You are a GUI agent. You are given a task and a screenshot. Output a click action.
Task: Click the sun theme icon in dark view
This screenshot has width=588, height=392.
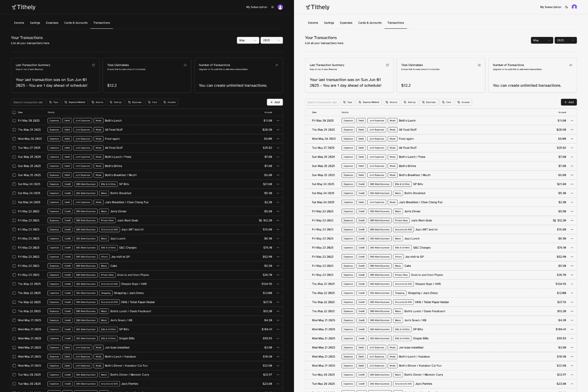[273, 7]
